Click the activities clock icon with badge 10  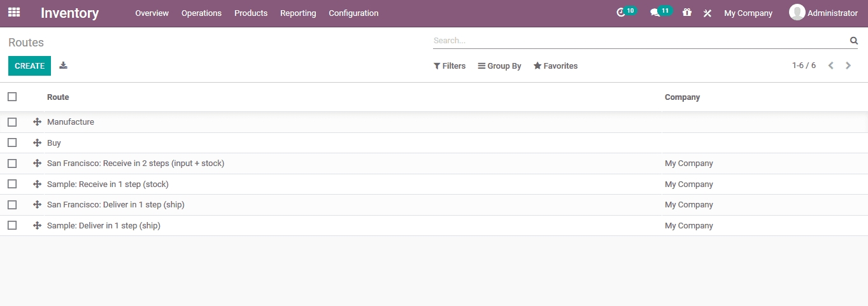tap(622, 13)
